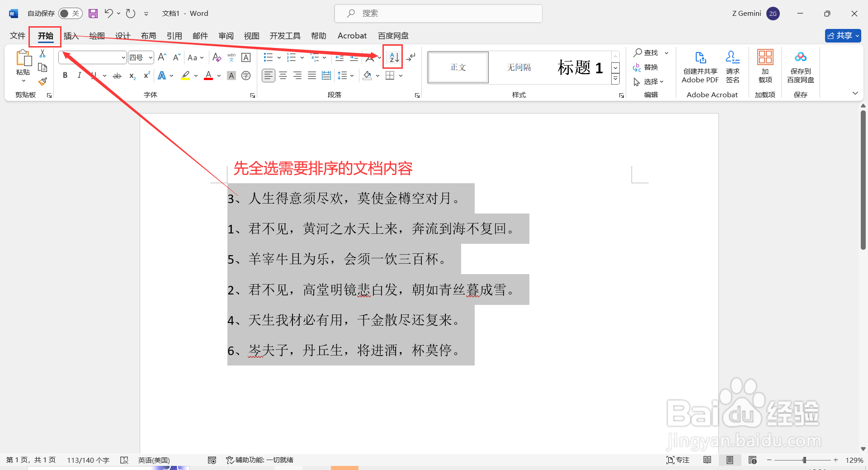Image resolution: width=868 pixels, height=470 pixels.
Task: Adjust the zoom slider
Action: coord(805,460)
